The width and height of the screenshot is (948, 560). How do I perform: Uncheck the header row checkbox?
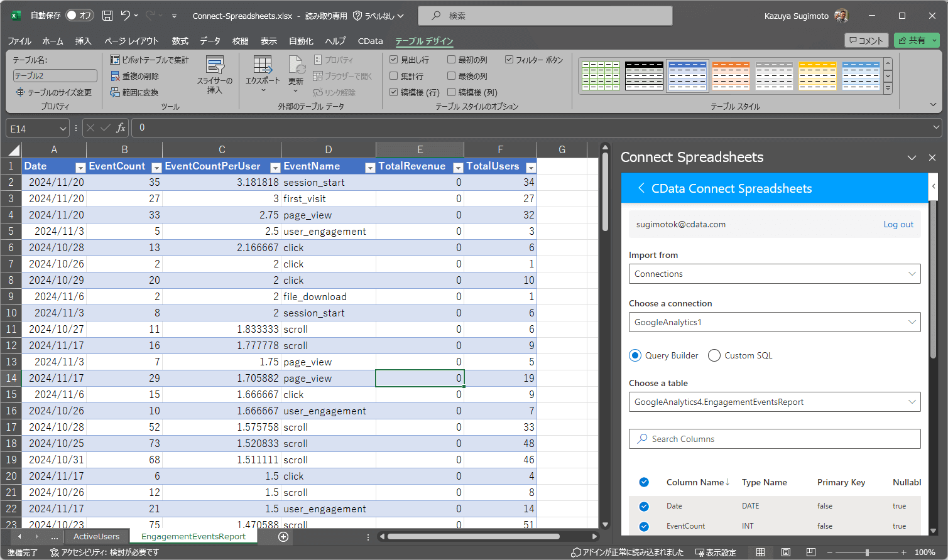click(x=394, y=60)
